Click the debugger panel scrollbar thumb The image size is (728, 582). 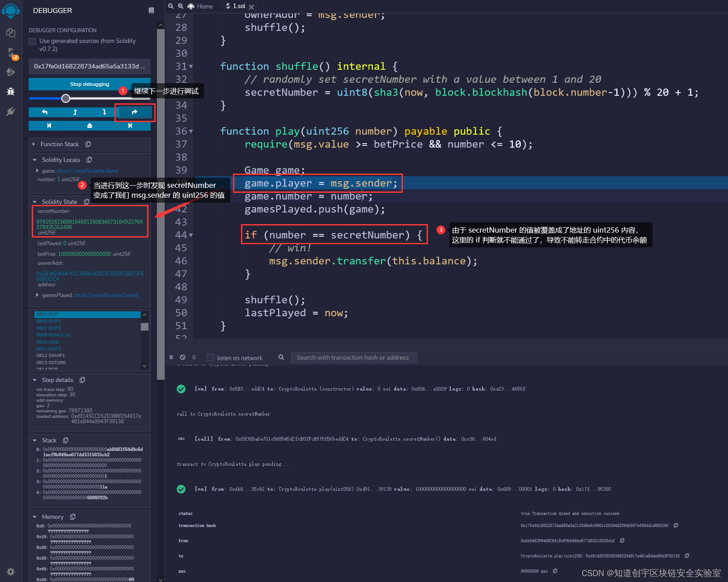pyautogui.click(x=161, y=204)
